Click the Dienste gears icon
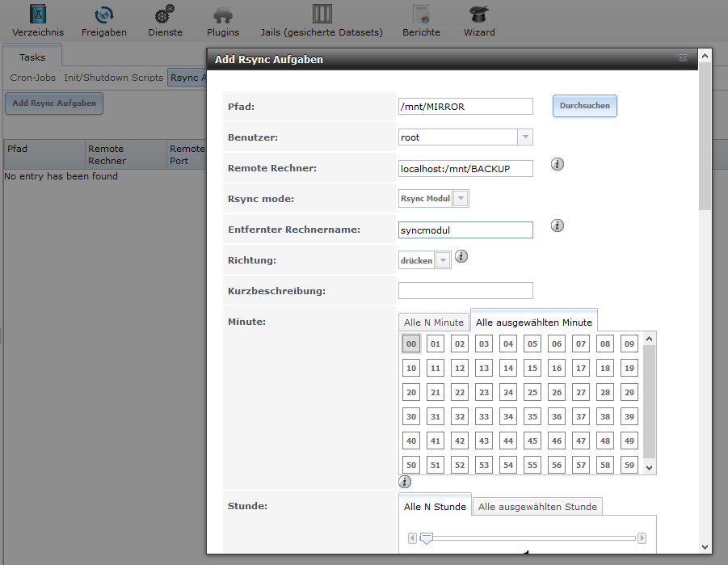 coord(165,15)
